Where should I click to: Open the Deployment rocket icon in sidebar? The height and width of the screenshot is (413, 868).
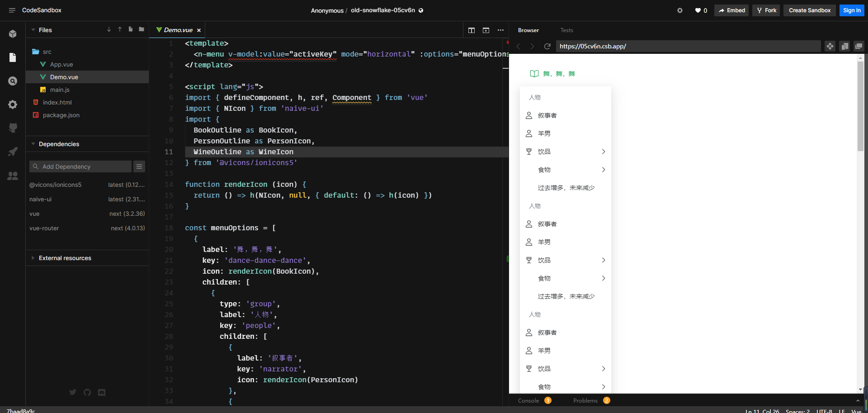tap(13, 152)
